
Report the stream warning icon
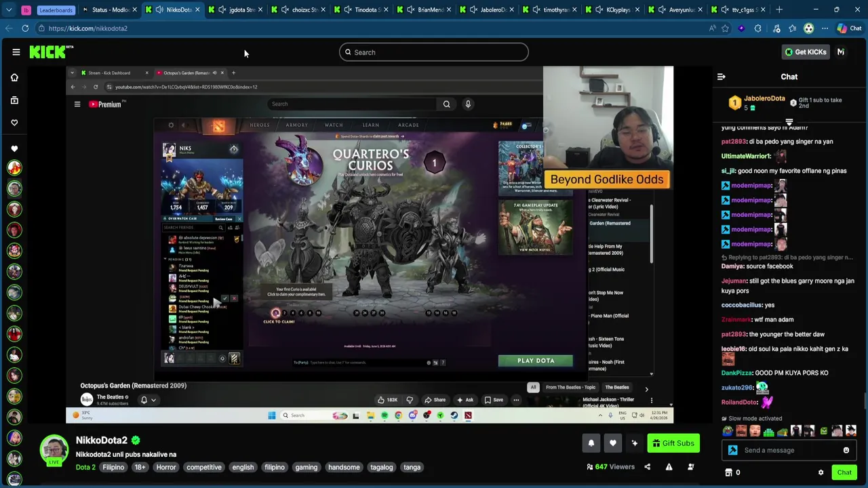click(x=669, y=467)
